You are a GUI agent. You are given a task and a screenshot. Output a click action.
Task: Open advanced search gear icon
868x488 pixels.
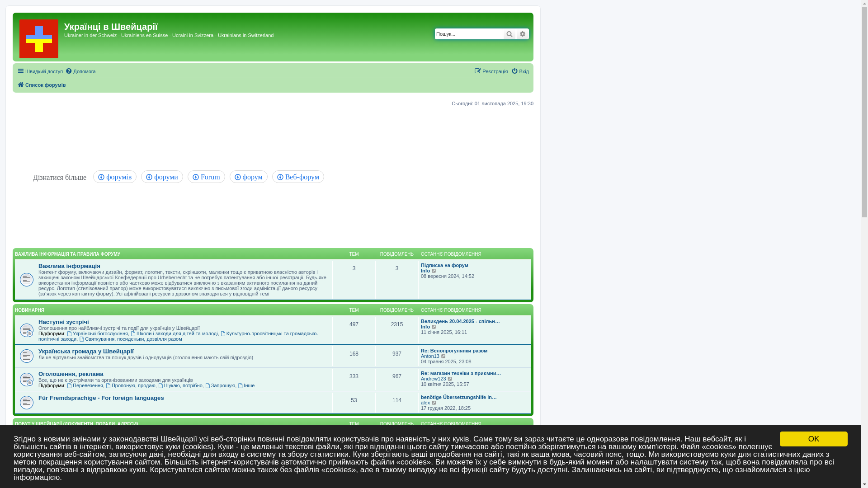click(x=523, y=34)
